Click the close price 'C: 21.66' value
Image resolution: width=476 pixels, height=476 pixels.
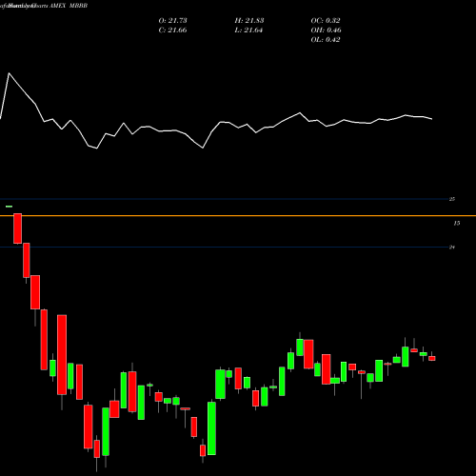coord(172,30)
